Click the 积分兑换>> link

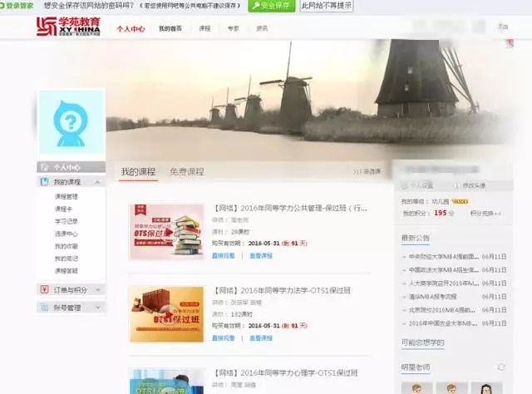[x=485, y=213]
